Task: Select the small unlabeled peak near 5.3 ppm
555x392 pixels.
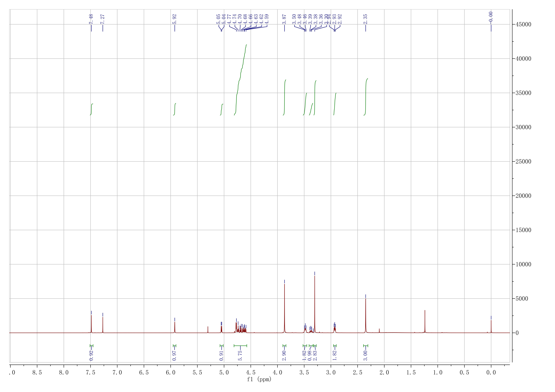Action: 208,329
